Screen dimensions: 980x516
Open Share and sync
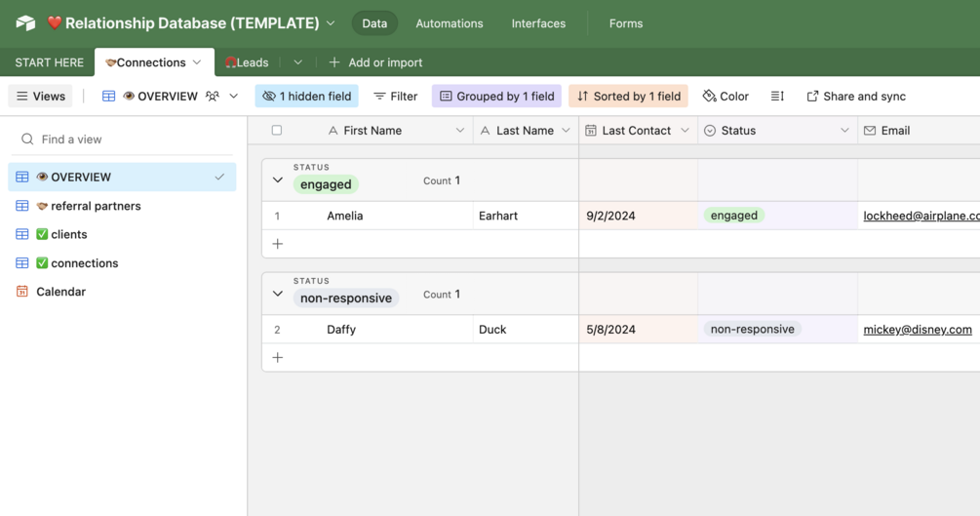[855, 97]
